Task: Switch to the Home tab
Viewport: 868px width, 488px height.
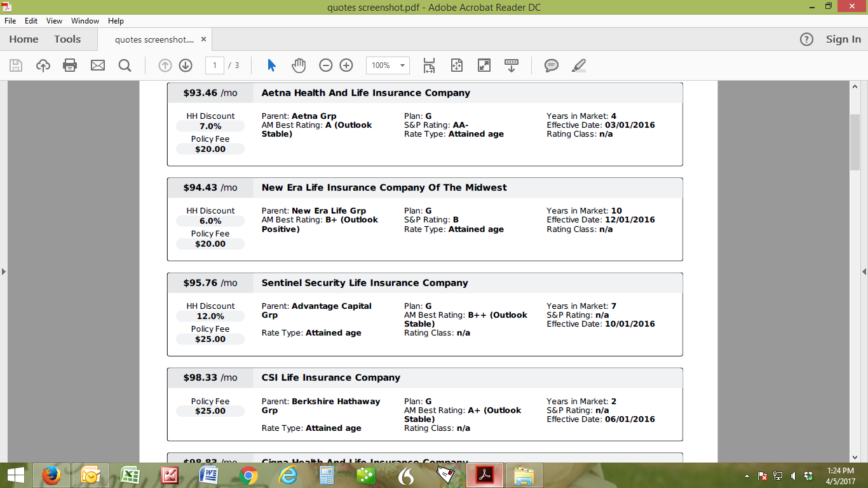Action: [x=24, y=39]
